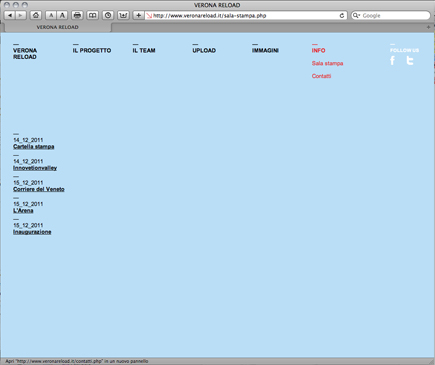Increase text size with large A button
The height and width of the screenshot is (365, 435).
(x=62, y=15)
